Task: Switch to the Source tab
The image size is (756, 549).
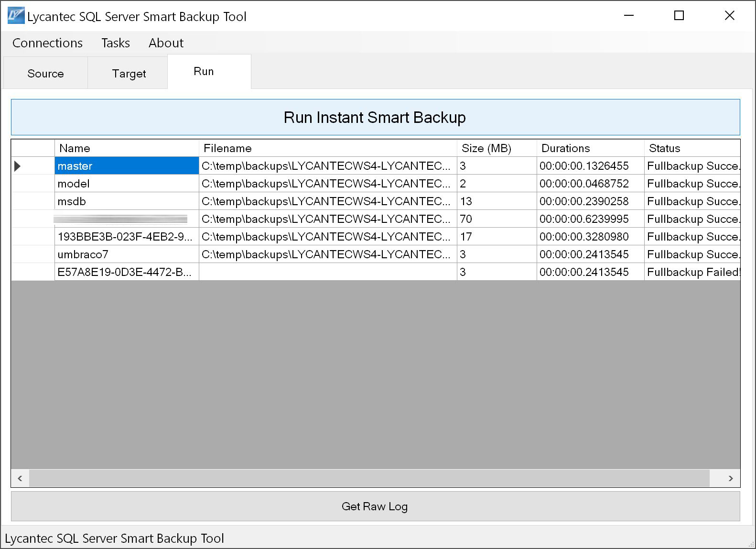Action: [x=45, y=73]
